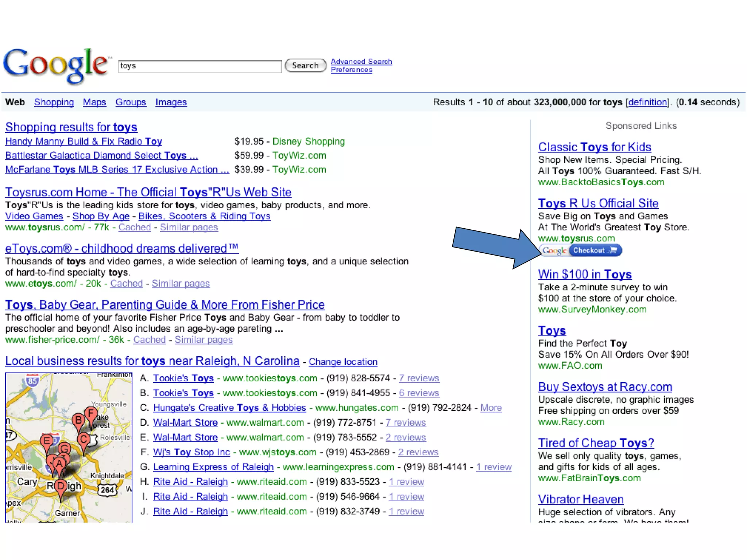Switch to the Shopping tab
The width and height of the screenshot is (747, 560).
point(54,102)
